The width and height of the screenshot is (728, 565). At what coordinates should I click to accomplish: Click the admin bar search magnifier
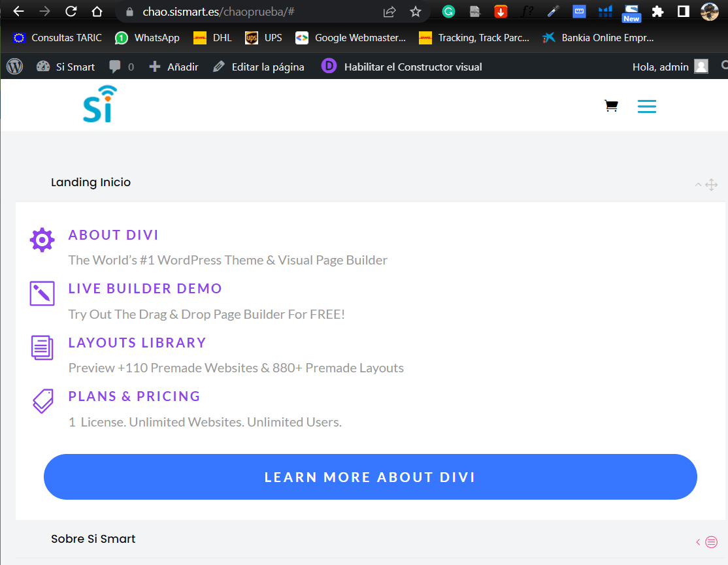click(x=724, y=66)
